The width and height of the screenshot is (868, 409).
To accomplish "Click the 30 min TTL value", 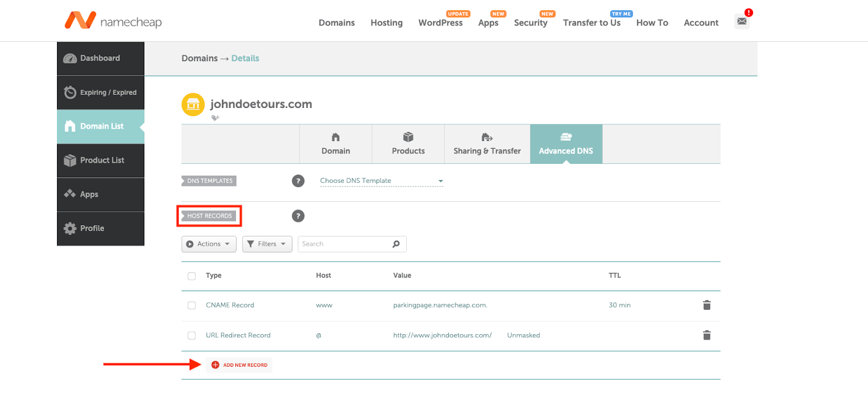I will 620,305.
